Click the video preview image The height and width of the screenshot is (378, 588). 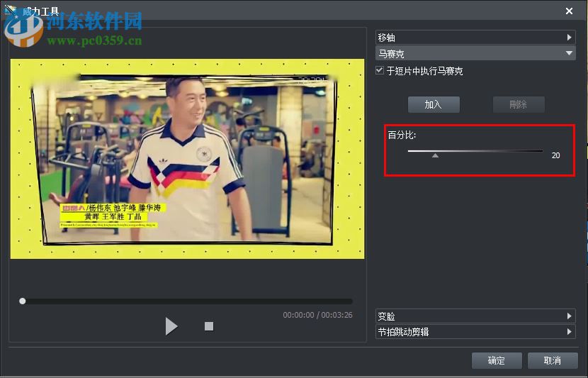[x=187, y=159]
